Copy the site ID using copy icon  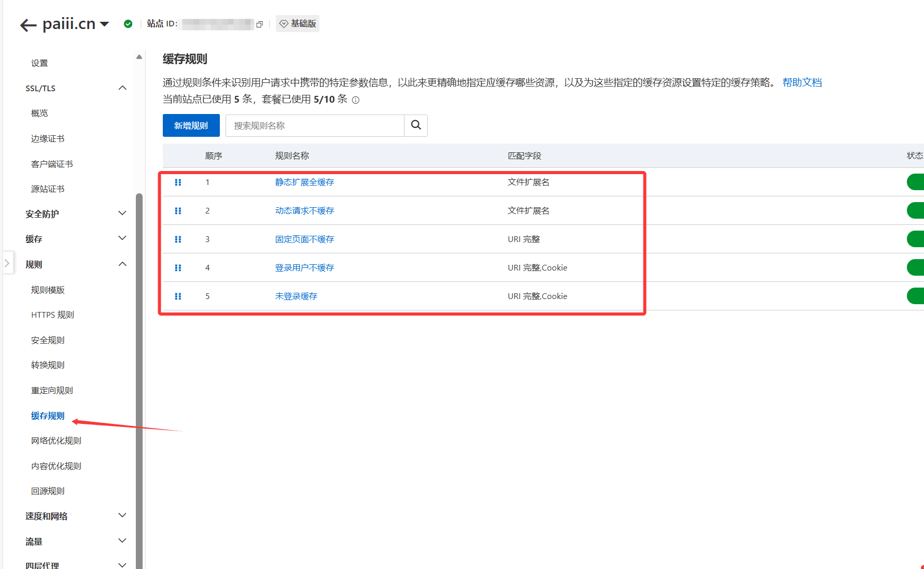tap(260, 24)
